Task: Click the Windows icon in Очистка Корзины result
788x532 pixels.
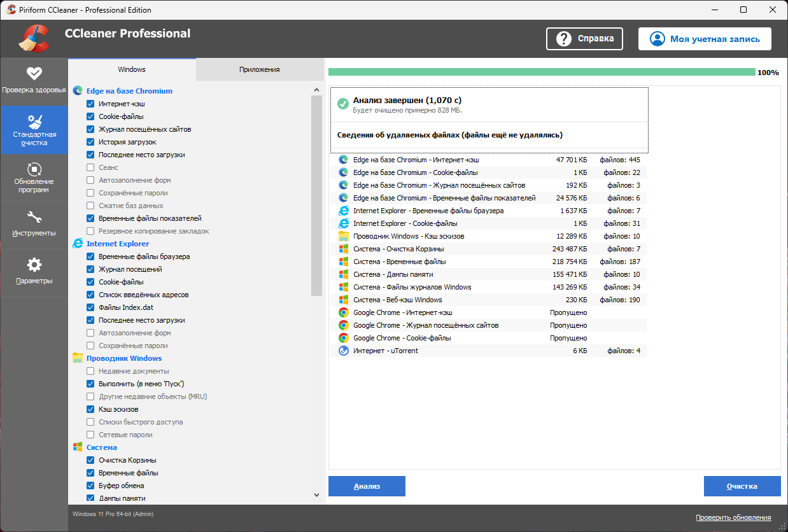Action: 344,249
